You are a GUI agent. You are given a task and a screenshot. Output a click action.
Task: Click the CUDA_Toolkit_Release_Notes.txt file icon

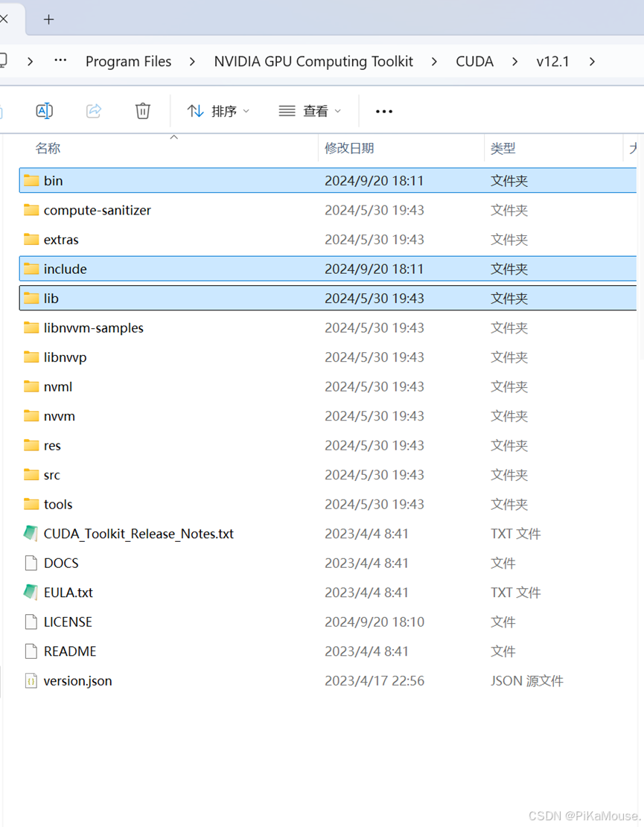31,533
